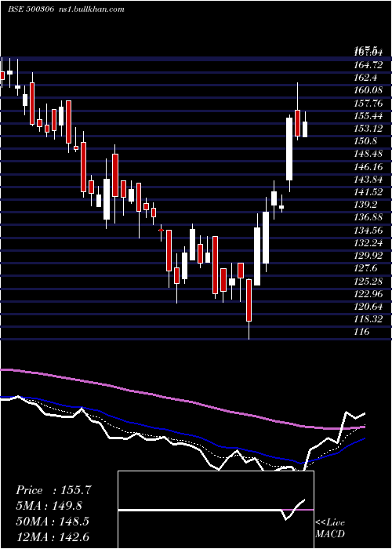Image resolution: width=392 pixels, height=549 pixels.
Task: Select the 134.56 price axis label
Action: pyautogui.click(x=368, y=230)
